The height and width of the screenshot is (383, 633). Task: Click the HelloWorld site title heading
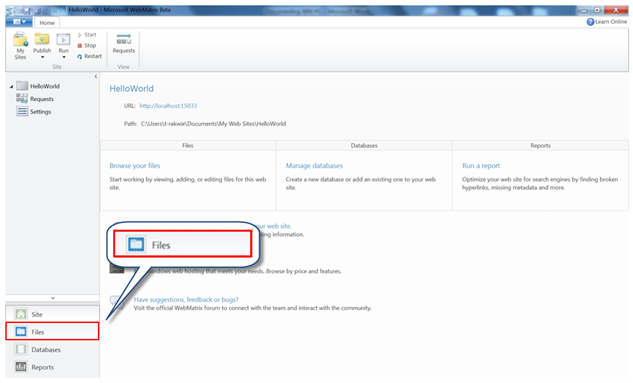tap(132, 88)
